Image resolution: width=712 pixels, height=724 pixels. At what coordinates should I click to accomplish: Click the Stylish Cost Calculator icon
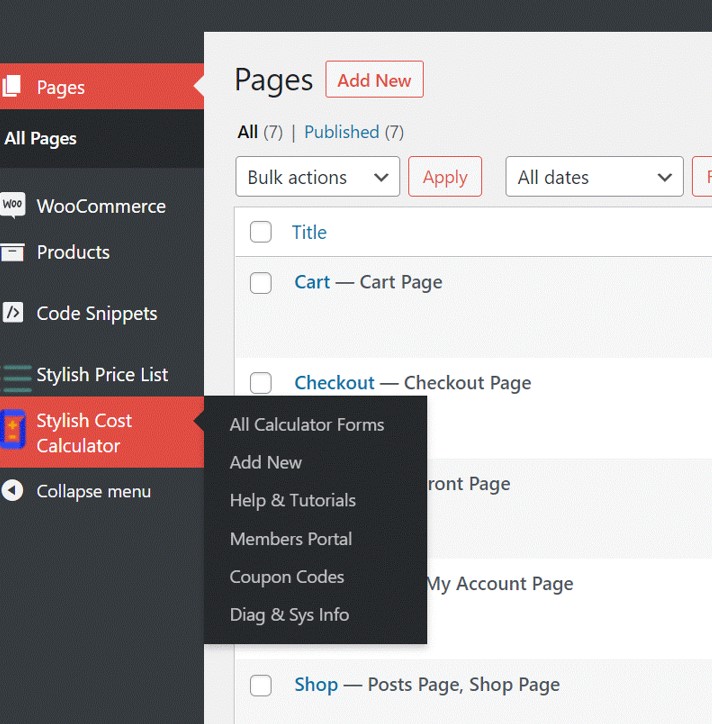(x=12, y=429)
